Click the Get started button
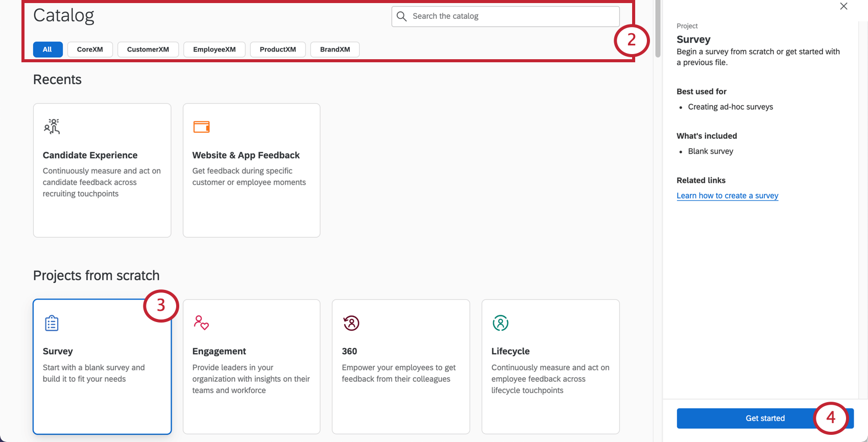Screen dimensions: 868x442 [x=765, y=419]
